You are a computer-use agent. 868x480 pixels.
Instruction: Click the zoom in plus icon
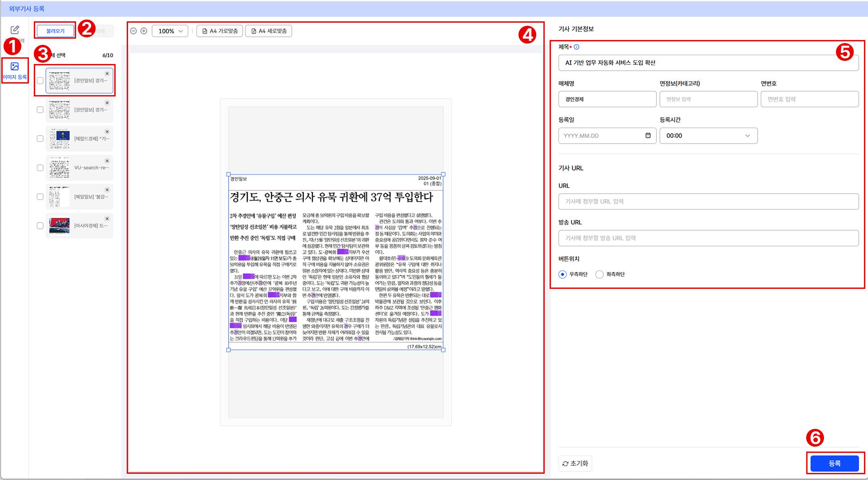(x=144, y=31)
